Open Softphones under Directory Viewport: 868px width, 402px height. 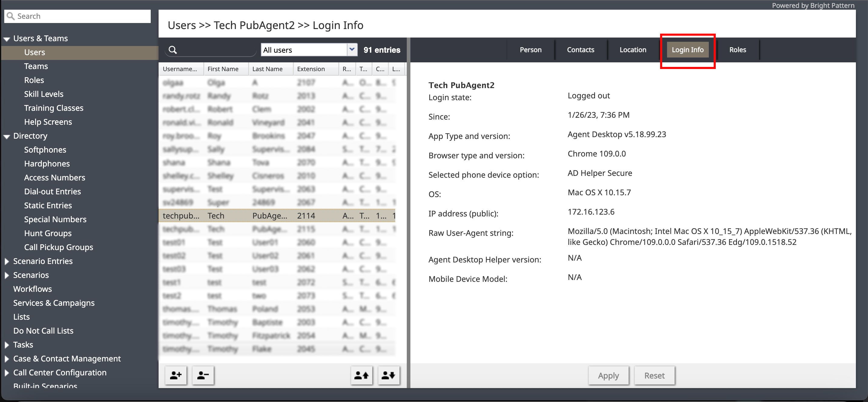(x=45, y=150)
